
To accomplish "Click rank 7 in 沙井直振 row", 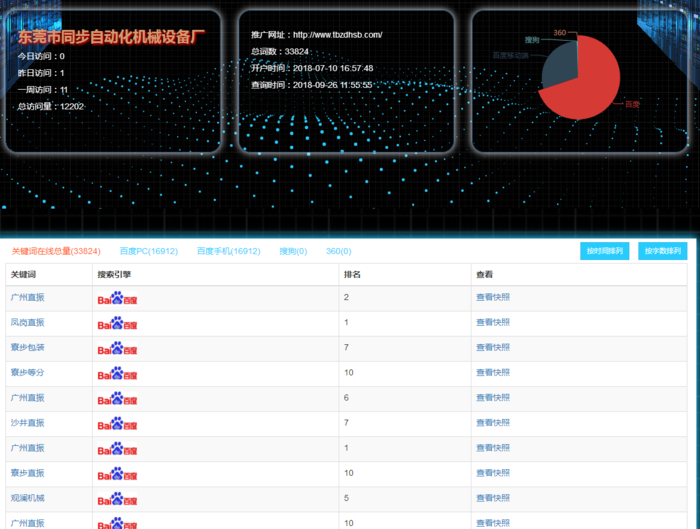I will tap(346, 423).
